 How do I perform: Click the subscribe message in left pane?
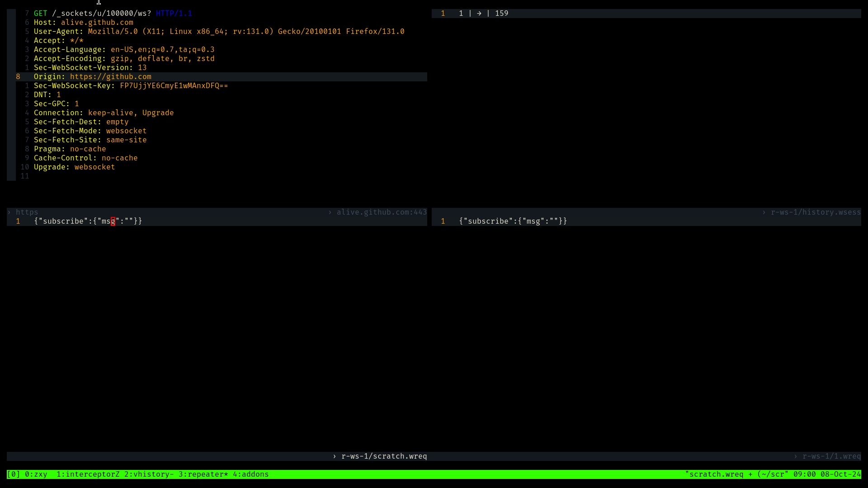tap(88, 221)
